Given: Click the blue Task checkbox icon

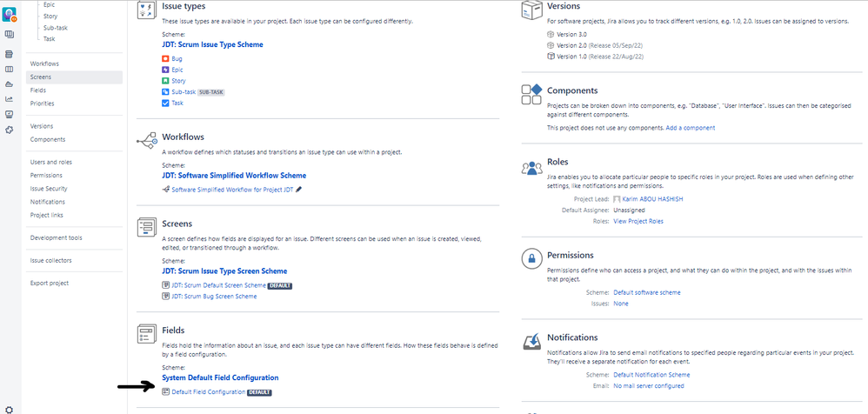Looking at the screenshot, I should point(165,103).
